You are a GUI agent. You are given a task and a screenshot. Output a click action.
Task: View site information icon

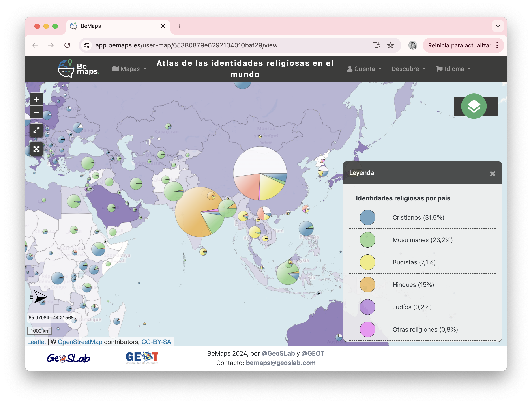click(x=86, y=45)
